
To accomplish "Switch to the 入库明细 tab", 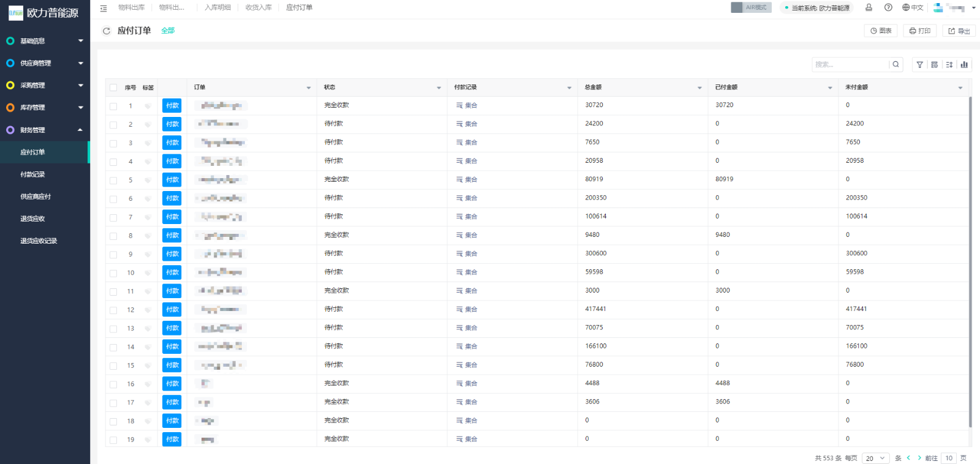I will click(x=217, y=7).
